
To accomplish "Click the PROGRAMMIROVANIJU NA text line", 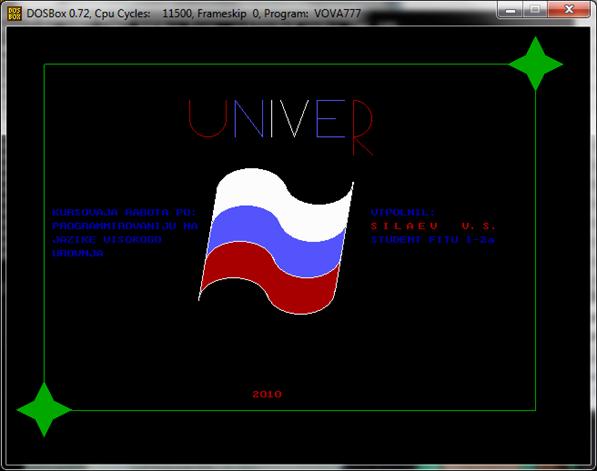I will coord(125,226).
